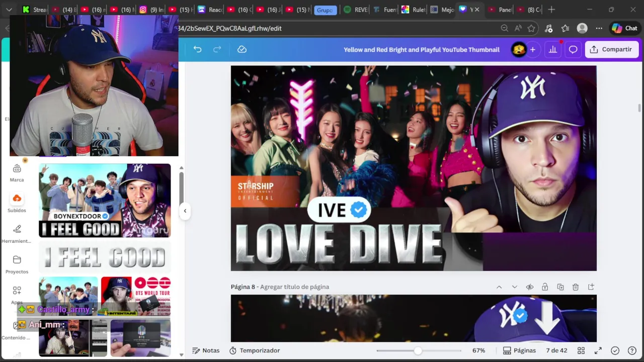The height and width of the screenshot is (362, 644).
Task: Select the silver I FEEL GOOD text image
Action: pos(105,257)
